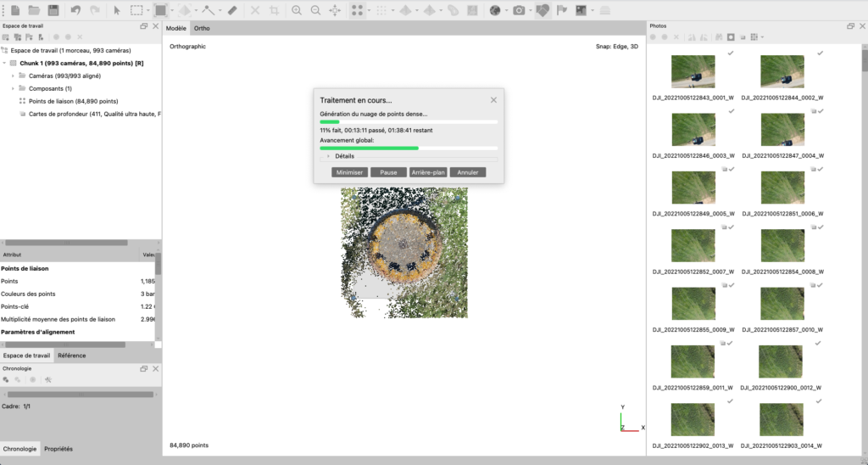
Task: Toggle the Show Cameras camera icon
Action: 519,10
